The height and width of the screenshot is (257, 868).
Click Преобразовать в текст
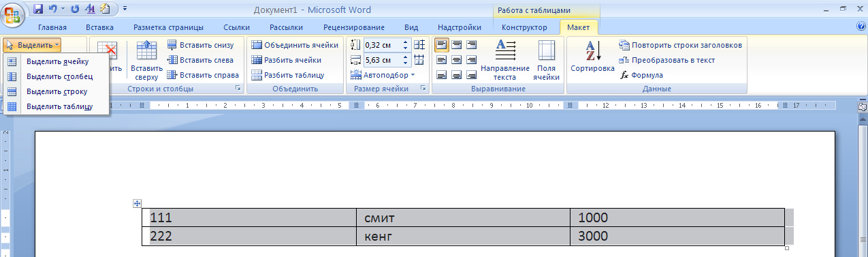click(x=667, y=60)
